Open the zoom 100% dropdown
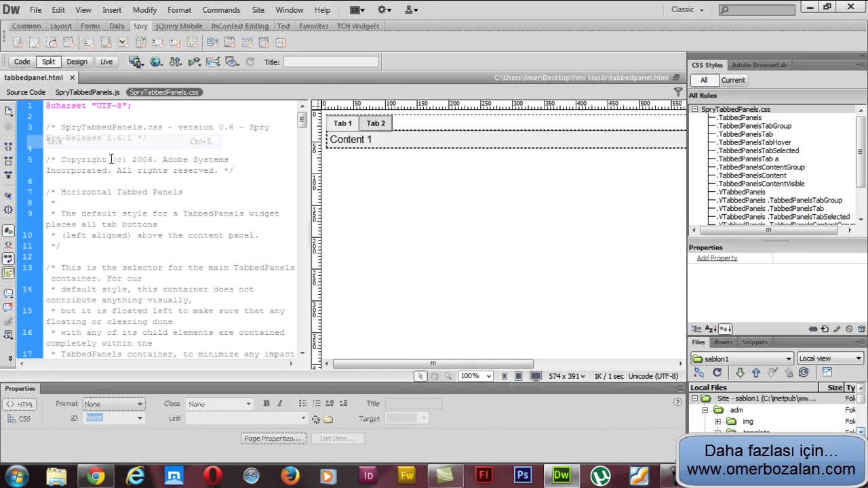The width and height of the screenshot is (868, 488). [x=475, y=376]
